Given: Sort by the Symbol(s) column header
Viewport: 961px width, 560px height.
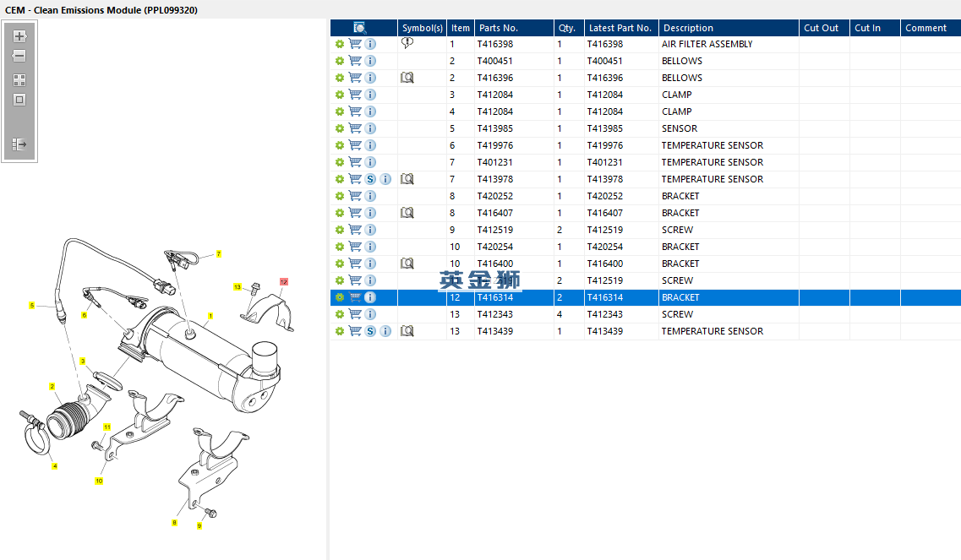Looking at the screenshot, I should tap(423, 28).
